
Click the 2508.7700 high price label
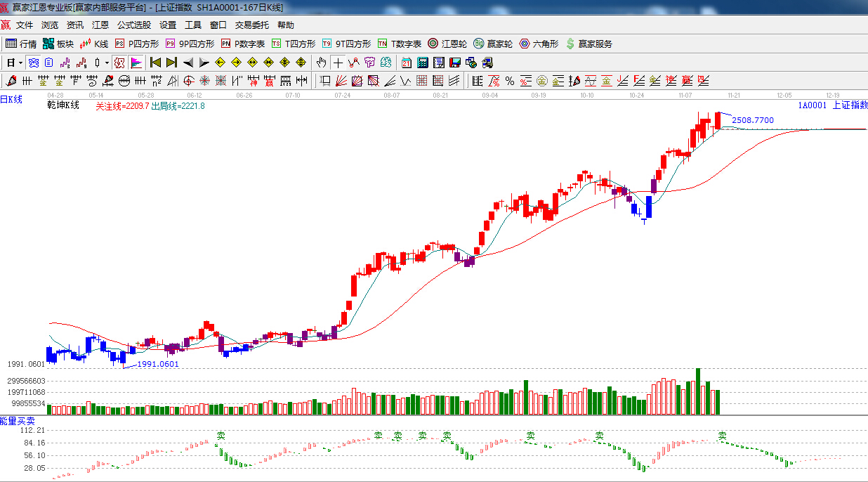[x=752, y=120]
